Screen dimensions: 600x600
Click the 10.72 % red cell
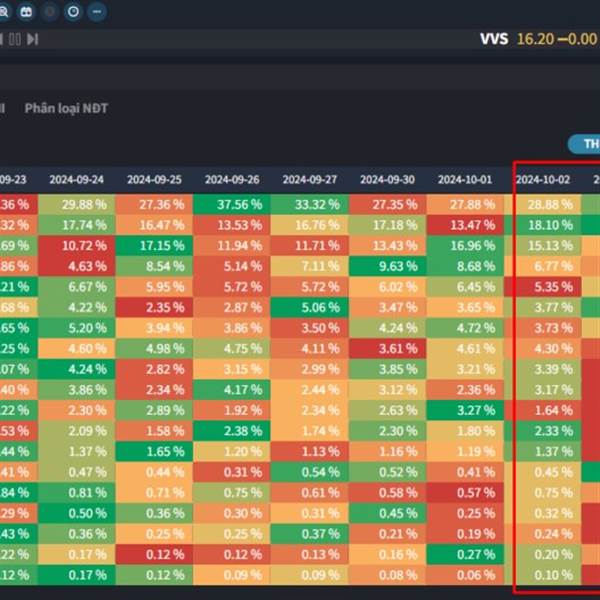[x=77, y=246]
